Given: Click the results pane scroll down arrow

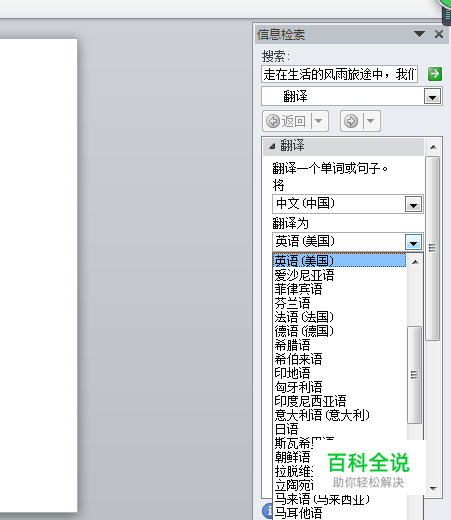Looking at the screenshot, I should click(x=433, y=489).
